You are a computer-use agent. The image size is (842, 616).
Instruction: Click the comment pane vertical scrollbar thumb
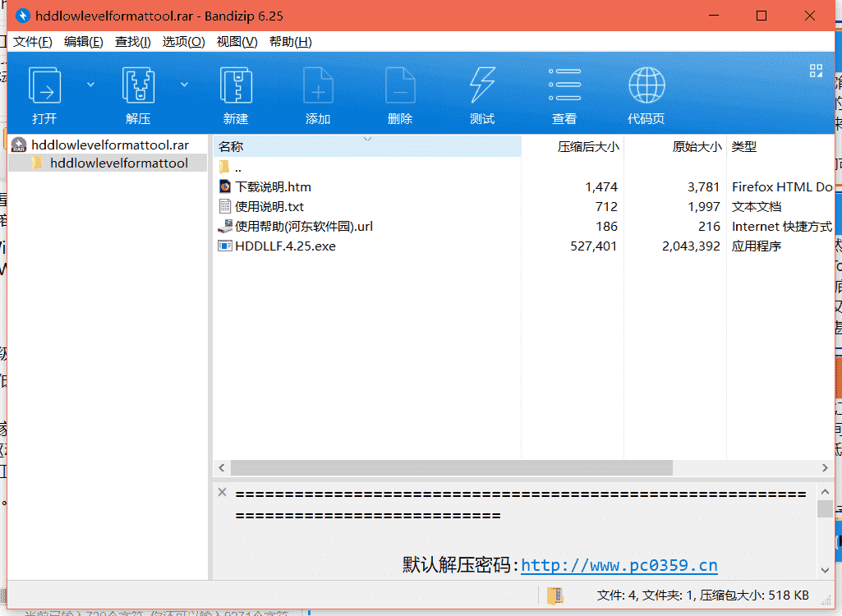coord(825,508)
